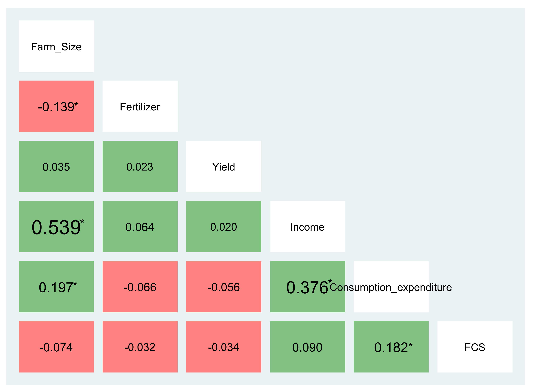
Task: Click the 0.090 green correlation cell
Action: (x=307, y=347)
